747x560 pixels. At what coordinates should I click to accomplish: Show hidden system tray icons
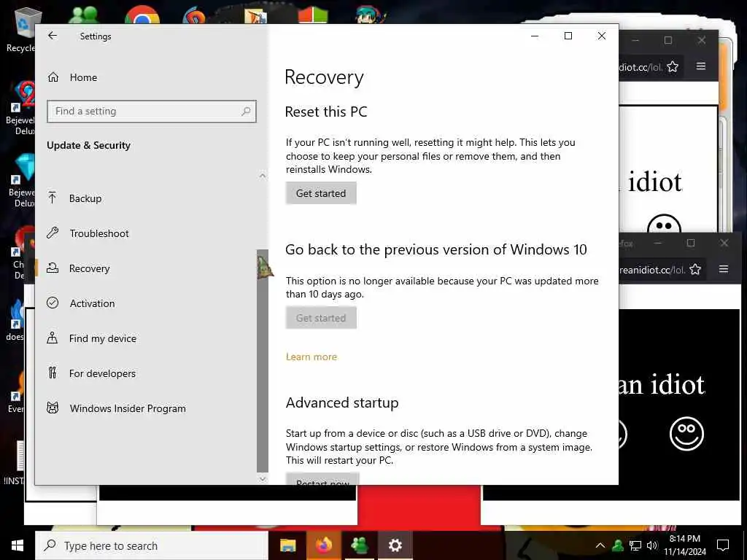coord(600,545)
